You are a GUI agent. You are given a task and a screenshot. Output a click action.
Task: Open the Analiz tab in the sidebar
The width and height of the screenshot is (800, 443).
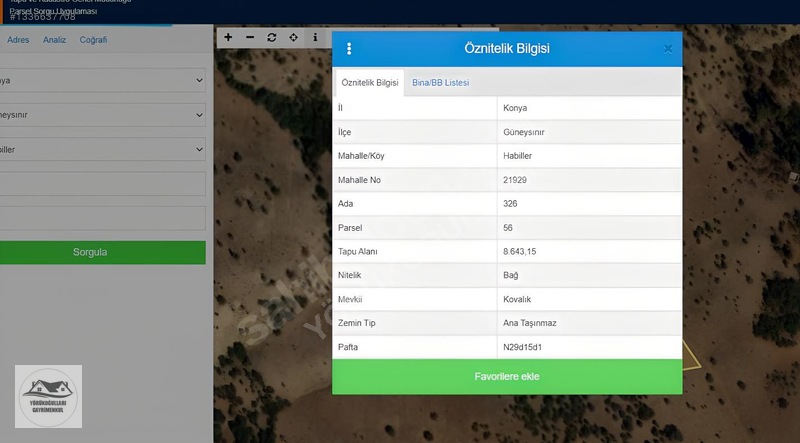pos(55,40)
